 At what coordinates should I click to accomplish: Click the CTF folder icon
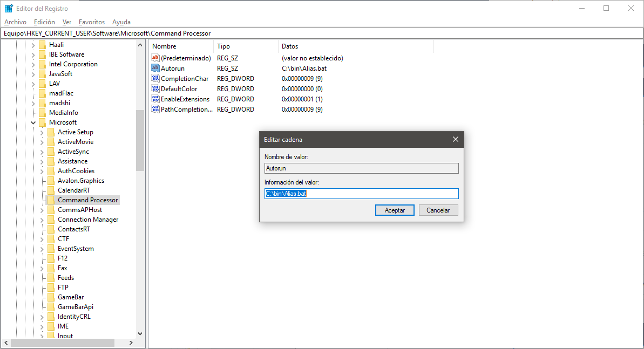[51, 239]
